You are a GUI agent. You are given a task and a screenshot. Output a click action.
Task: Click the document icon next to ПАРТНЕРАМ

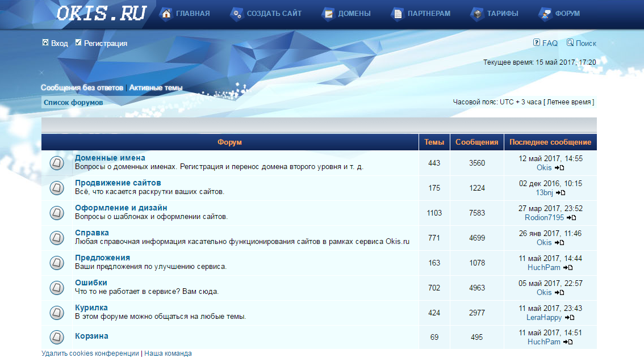tap(398, 14)
